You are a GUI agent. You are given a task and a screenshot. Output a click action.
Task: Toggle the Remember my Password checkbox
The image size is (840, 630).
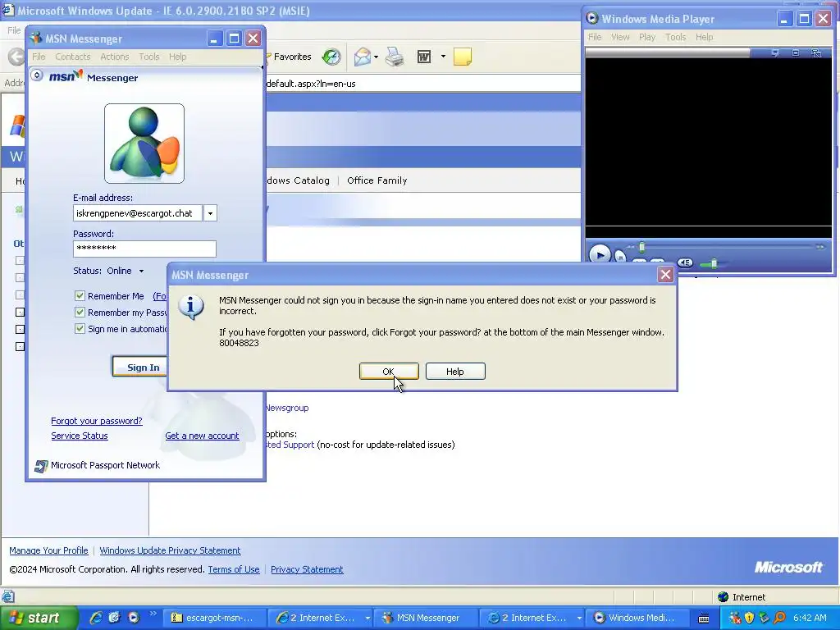click(80, 313)
